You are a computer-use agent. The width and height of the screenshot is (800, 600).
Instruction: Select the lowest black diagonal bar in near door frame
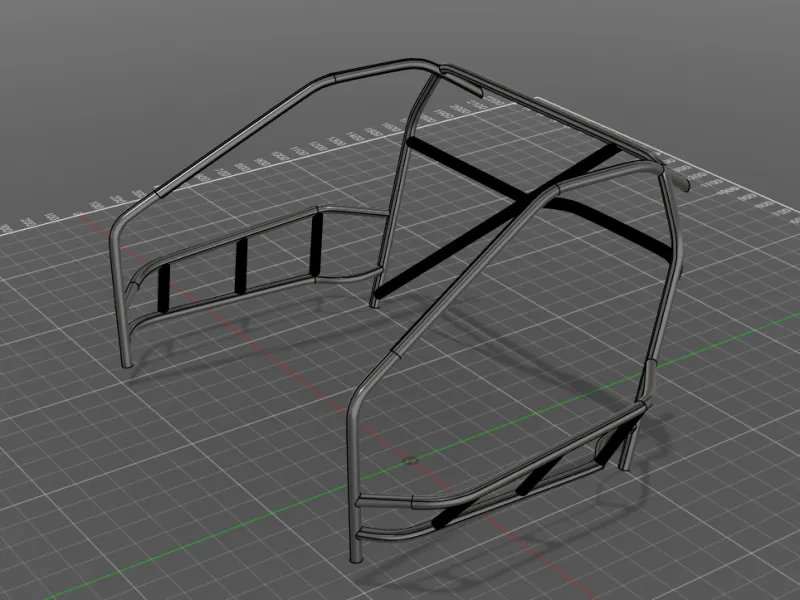click(452, 514)
